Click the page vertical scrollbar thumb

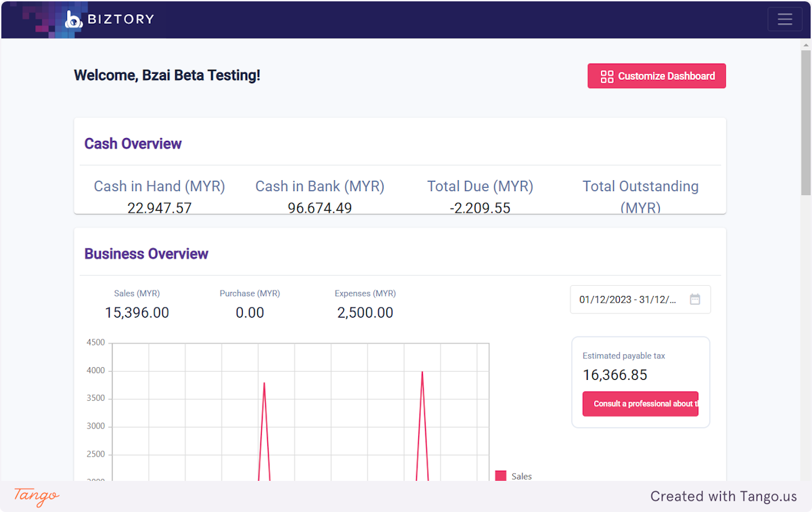pos(806,122)
